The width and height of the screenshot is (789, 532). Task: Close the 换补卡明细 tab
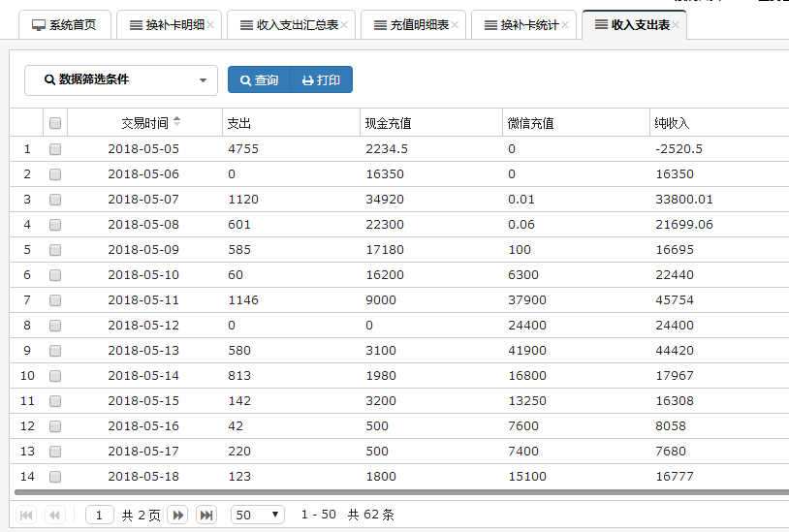click(210, 25)
